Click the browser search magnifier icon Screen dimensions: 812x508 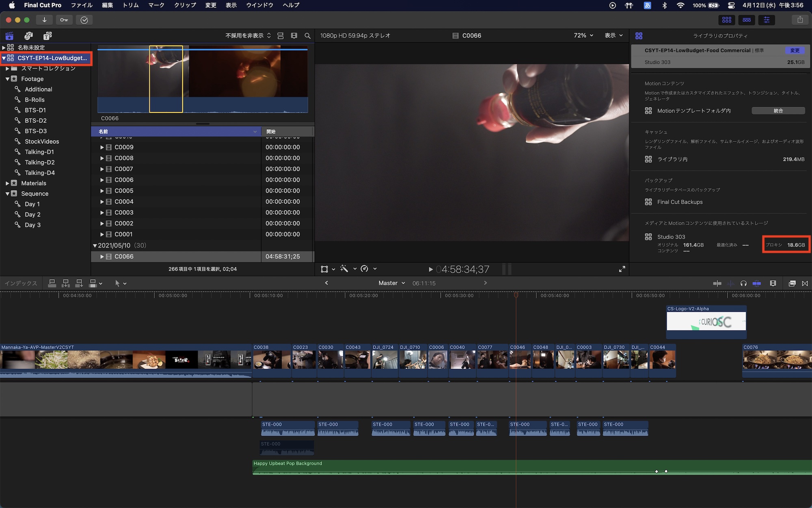pos(307,36)
